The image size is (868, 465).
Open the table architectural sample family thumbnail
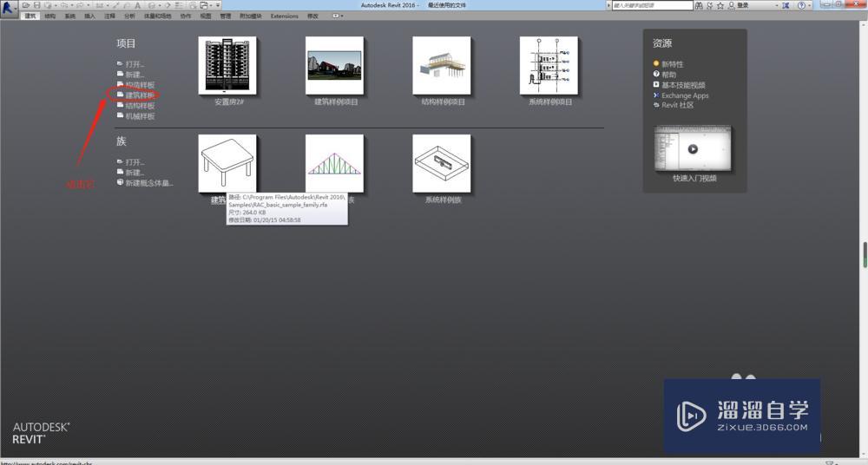point(227,163)
